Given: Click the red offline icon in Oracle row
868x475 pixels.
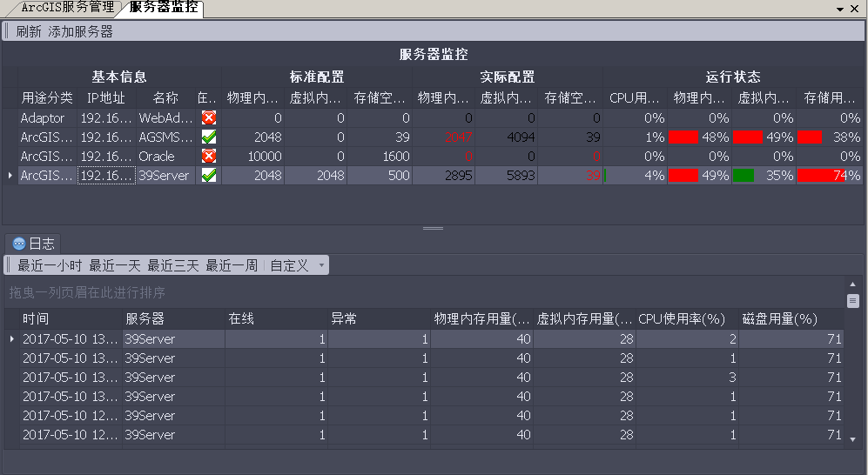Looking at the screenshot, I should pos(209,156).
